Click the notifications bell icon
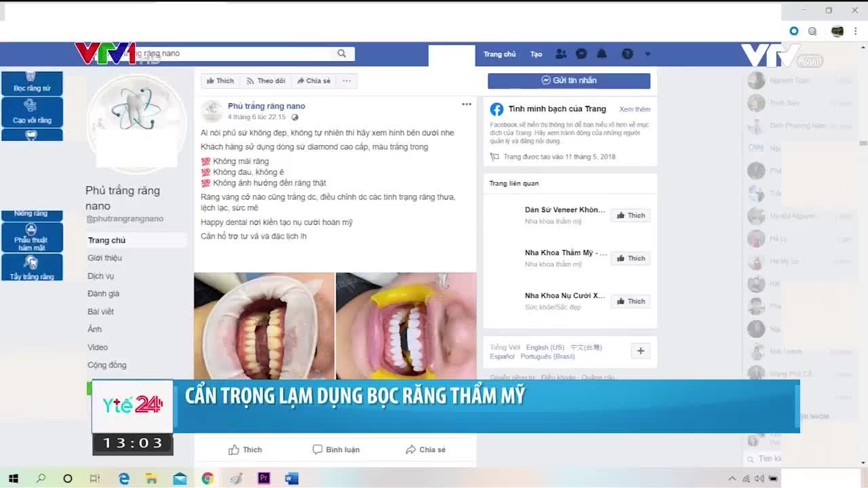Screen dimensions: 868x488 [x=602, y=54]
